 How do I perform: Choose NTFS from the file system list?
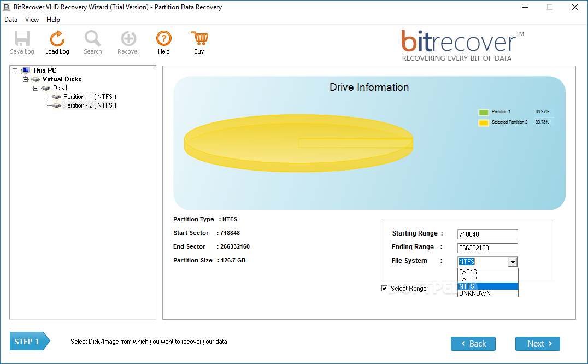(488, 286)
